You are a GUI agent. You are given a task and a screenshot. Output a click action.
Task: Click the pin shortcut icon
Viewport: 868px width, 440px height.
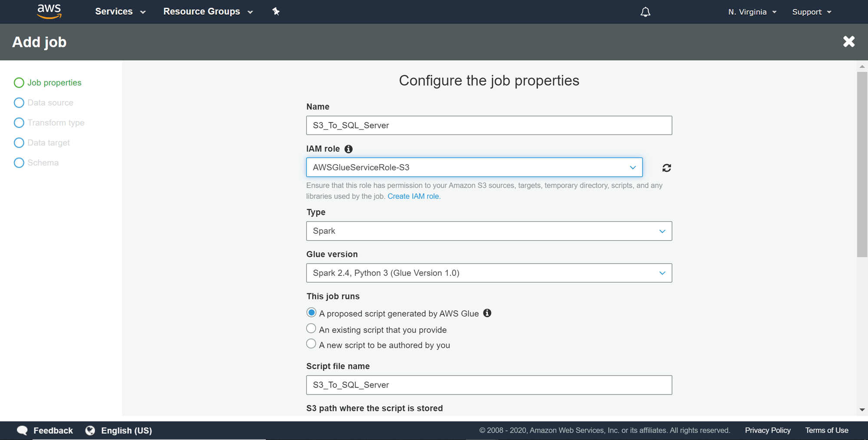point(276,12)
